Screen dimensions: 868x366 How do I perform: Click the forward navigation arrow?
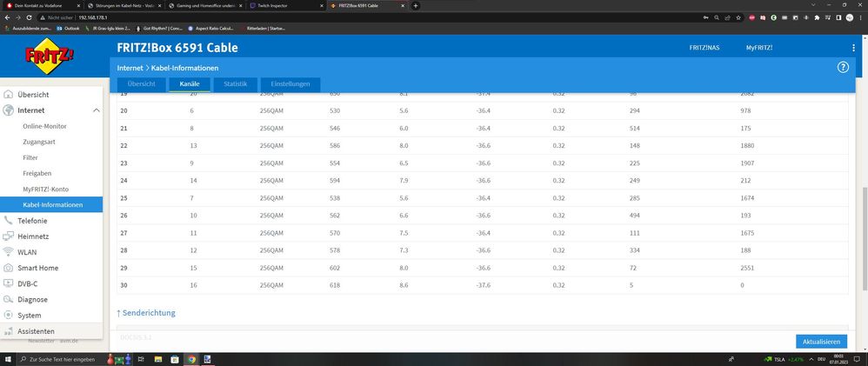coord(17,17)
